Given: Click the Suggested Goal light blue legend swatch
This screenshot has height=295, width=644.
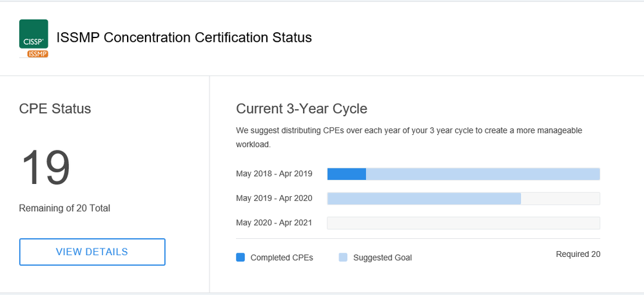Looking at the screenshot, I should pos(343,257).
